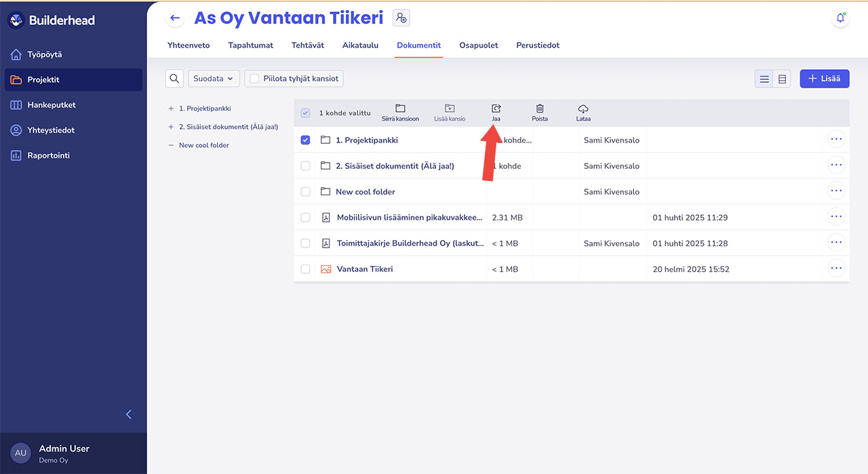Open the Toimittajakirje Builderhead Oy document
868x474 pixels.
410,243
